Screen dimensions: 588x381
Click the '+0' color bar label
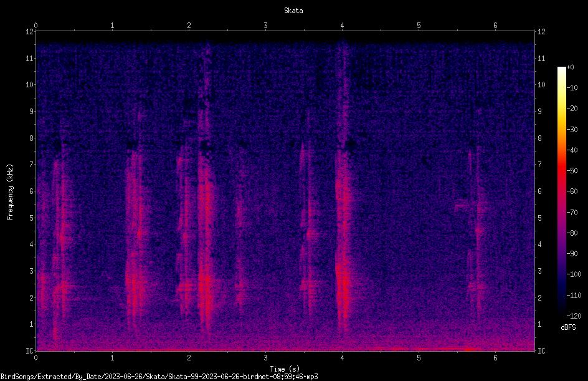pyautogui.click(x=570, y=67)
